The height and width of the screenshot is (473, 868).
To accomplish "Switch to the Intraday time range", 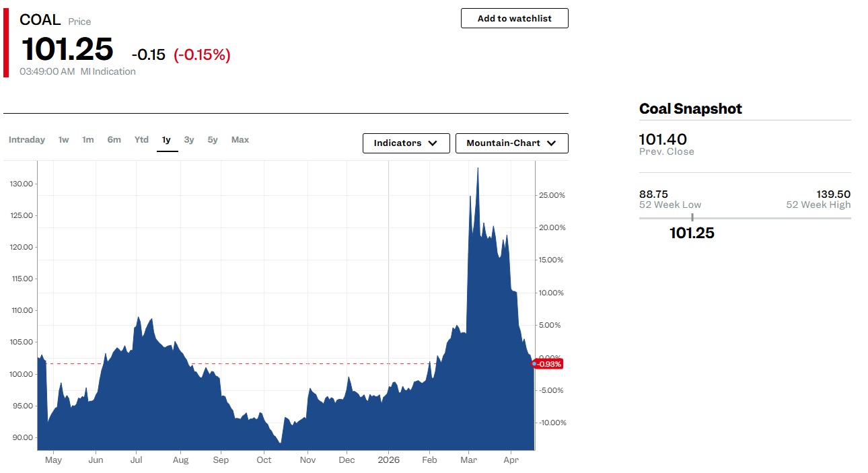I will (27, 140).
